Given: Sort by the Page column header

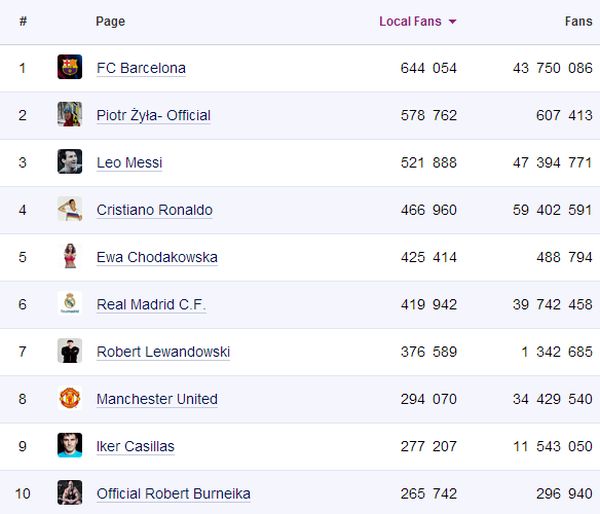Looking at the screenshot, I should click(x=110, y=21).
